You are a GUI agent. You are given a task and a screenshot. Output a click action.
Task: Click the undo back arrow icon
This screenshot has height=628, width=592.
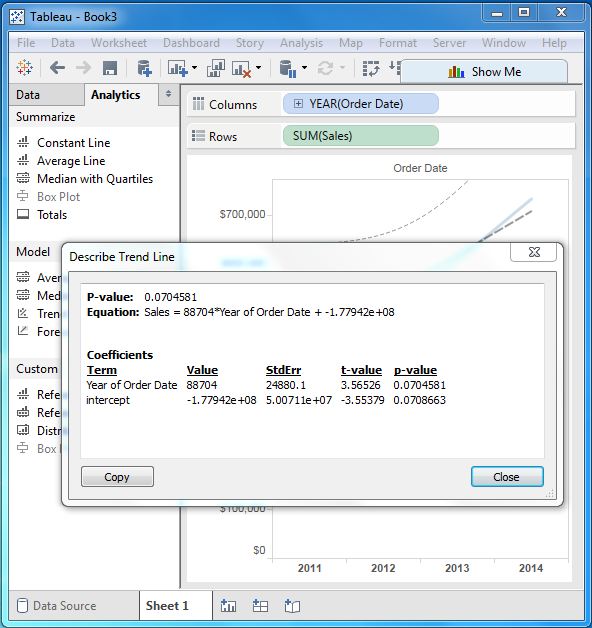click(x=58, y=68)
